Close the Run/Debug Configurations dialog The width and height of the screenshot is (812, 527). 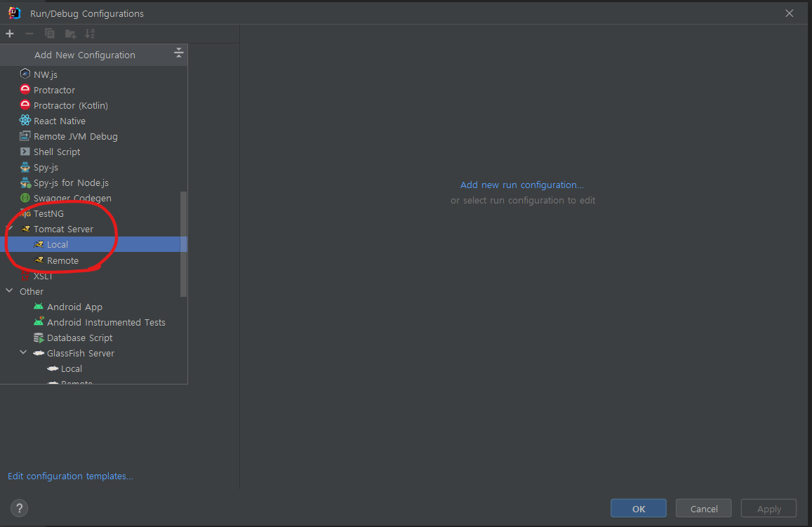pyautogui.click(x=790, y=13)
